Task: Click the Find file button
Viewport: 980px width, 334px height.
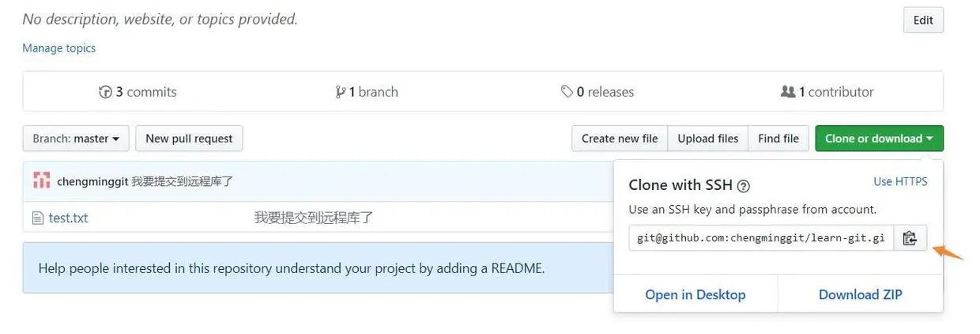Action: (x=778, y=139)
